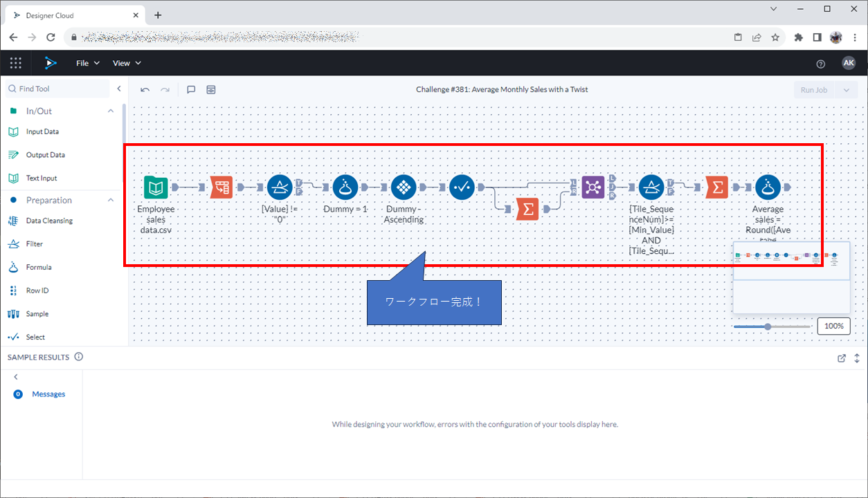The width and height of the screenshot is (868, 498).
Task: Open the Run Job dropdown arrow
Action: [845, 90]
